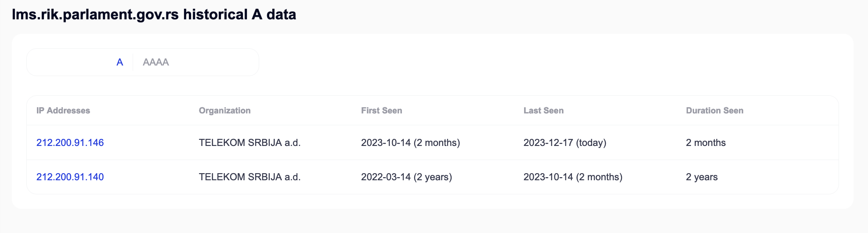The width and height of the screenshot is (868, 233).
Task: Click the Last Seen column header
Action: tap(543, 111)
